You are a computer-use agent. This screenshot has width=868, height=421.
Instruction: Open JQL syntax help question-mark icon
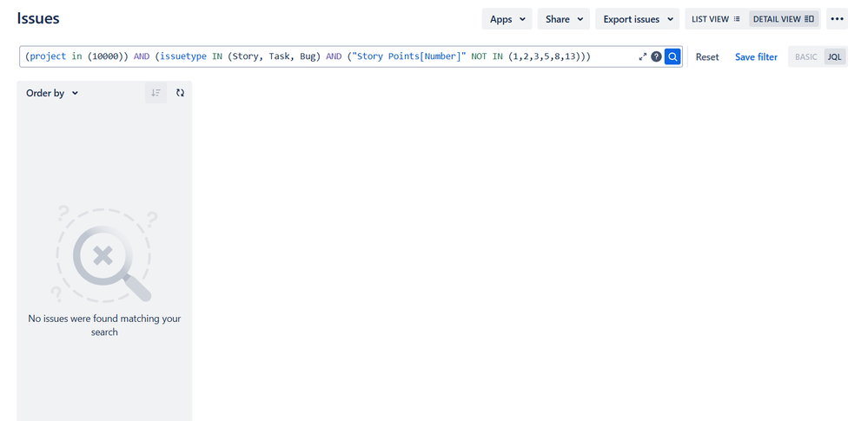(656, 56)
